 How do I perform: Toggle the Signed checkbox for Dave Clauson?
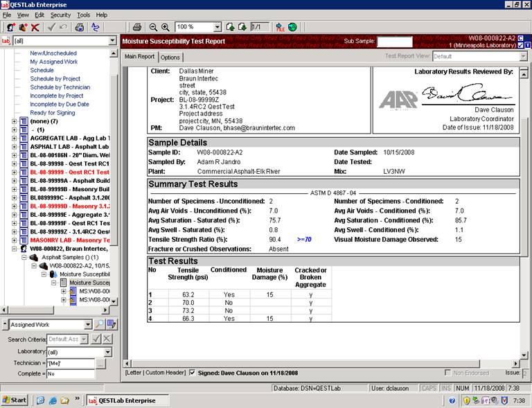(x=193, y=372)
